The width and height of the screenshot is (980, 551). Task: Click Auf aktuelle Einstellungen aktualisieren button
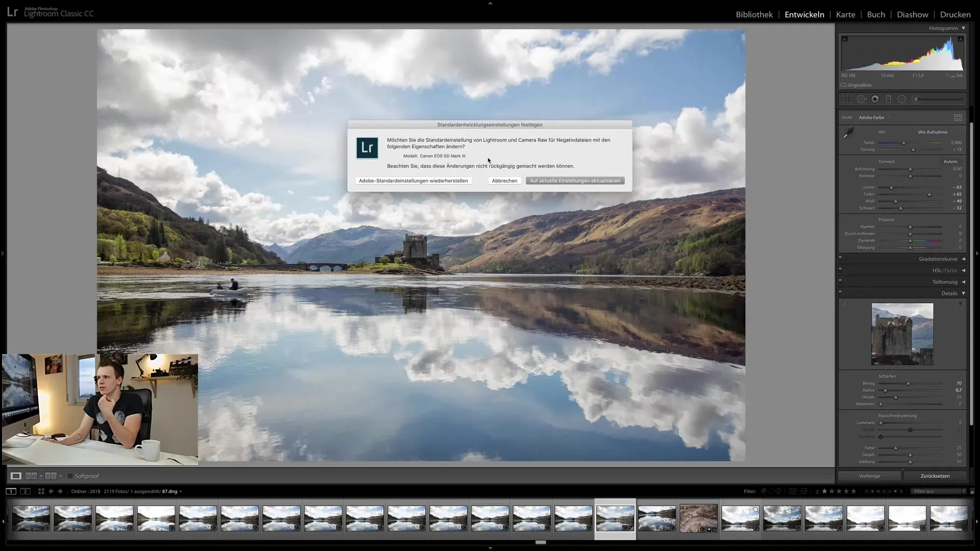pos(575,181)
